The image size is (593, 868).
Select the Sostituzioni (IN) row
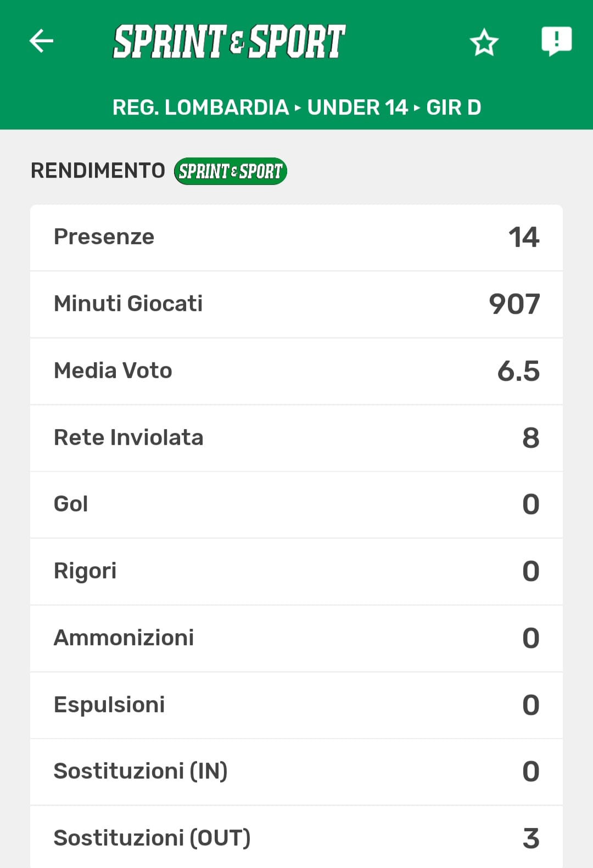click(296, 771)
